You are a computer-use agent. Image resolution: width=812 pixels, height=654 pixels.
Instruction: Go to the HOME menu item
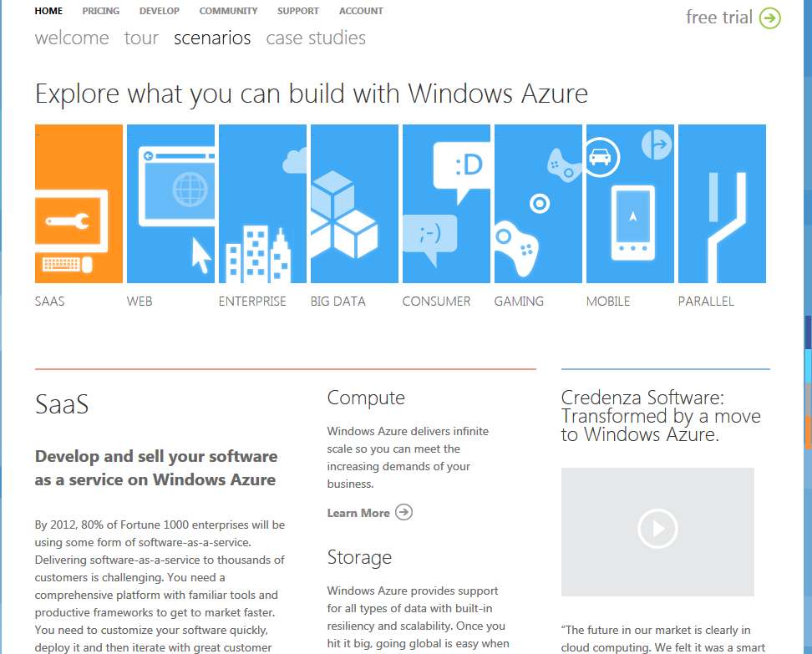(48, 11)
